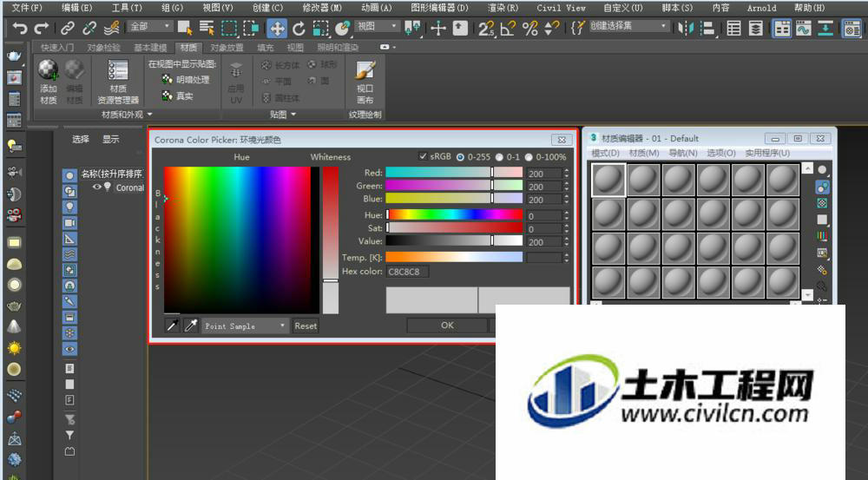Toggle the Angle Snap icon
The height and width of the screenshot is (480, 868).
pyautogui.click(x=508, y=29)
